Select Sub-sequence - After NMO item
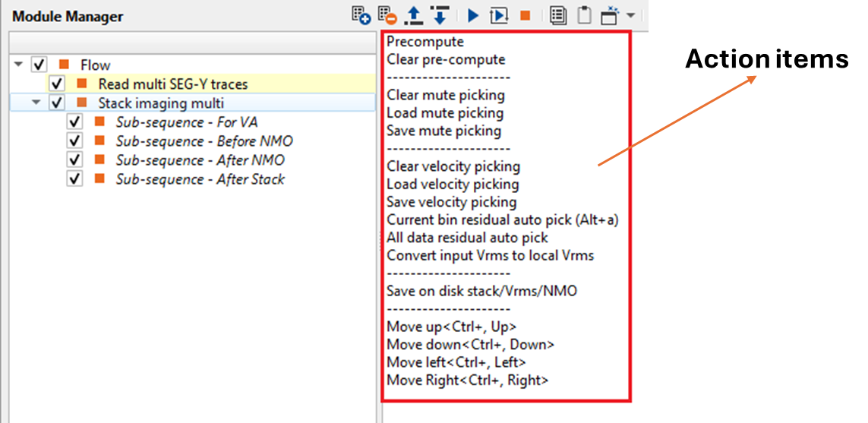 [x=200, y=160]
